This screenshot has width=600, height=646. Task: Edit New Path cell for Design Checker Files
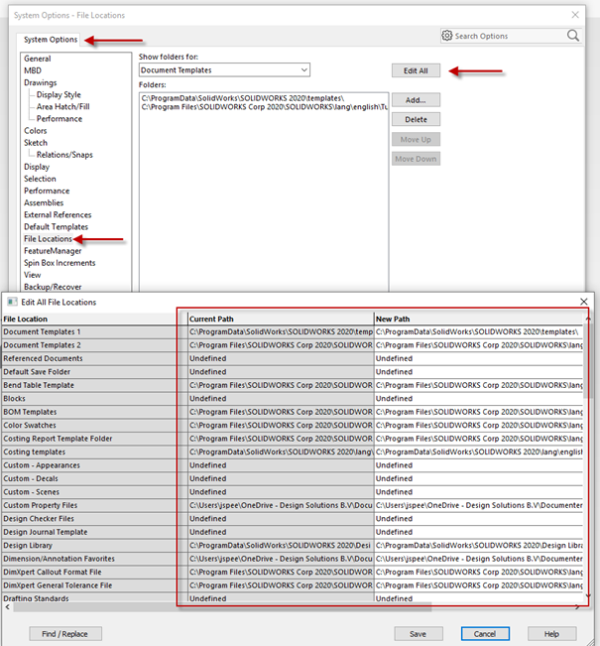(x=479, y=518)
